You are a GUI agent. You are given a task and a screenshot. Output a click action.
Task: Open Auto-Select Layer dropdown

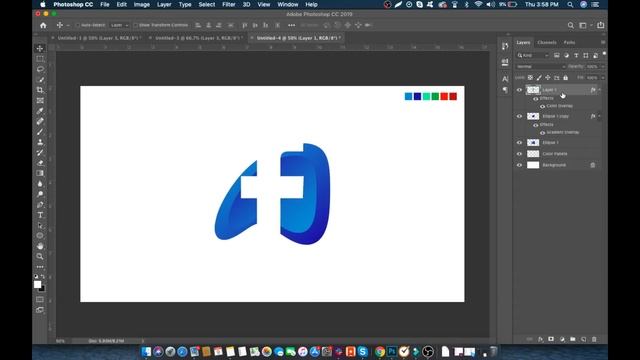click(x=120, y=25)
